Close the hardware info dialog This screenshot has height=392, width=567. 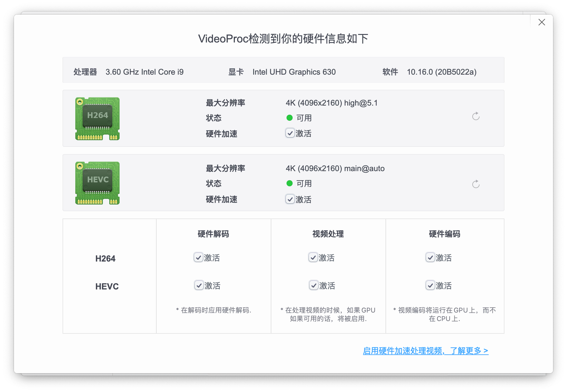(542, 22)
